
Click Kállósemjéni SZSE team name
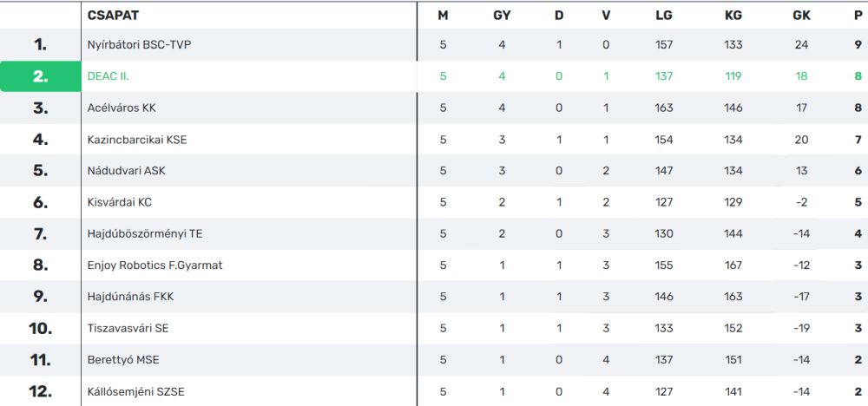click(x=135, y=391)
